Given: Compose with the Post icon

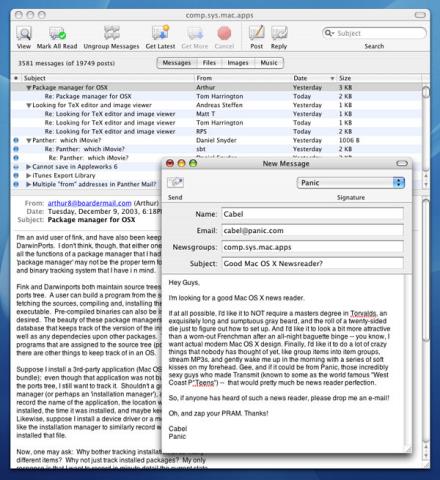Looking at the screenshot, I should (257, 33).
